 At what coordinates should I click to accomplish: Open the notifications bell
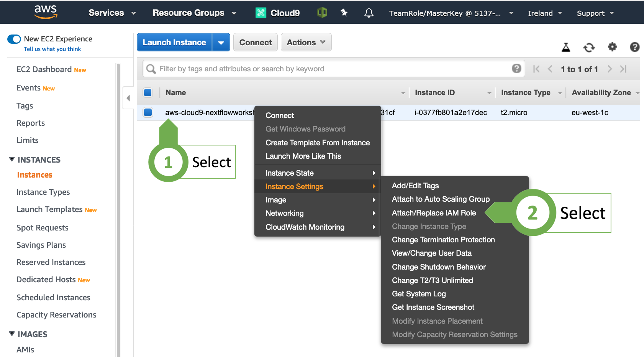click(369, 13)
